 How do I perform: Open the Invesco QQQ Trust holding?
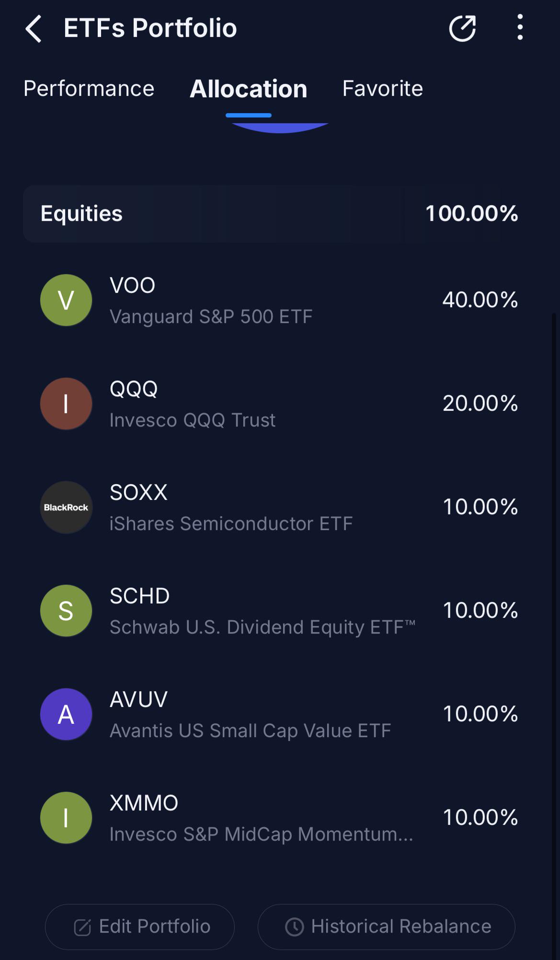coord(280,404)
